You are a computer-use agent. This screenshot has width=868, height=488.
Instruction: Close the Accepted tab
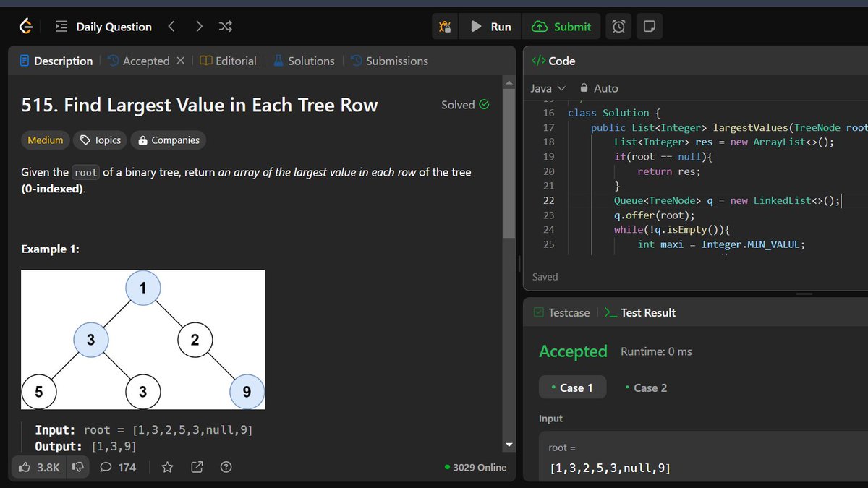[181, 61]
